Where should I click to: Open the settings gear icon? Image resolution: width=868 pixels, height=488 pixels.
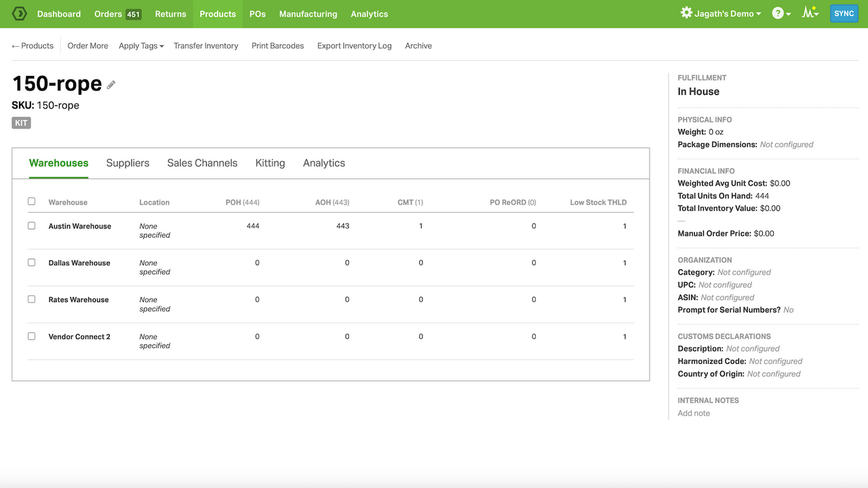pyautogui.click(x=686, y=13)
